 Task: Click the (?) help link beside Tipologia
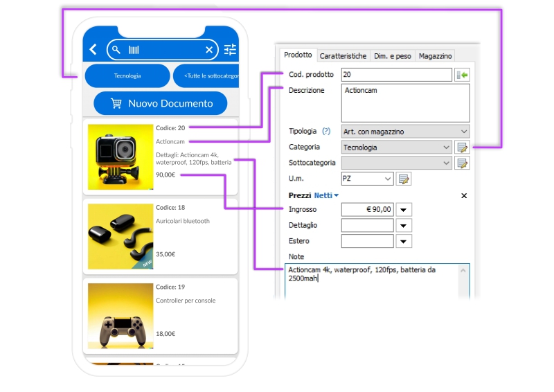point(326,131)
